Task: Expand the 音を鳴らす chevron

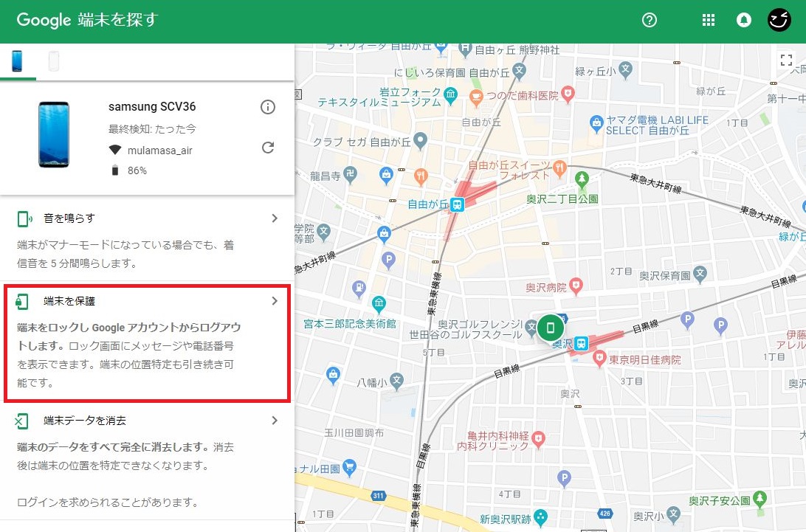Action: 275,218
